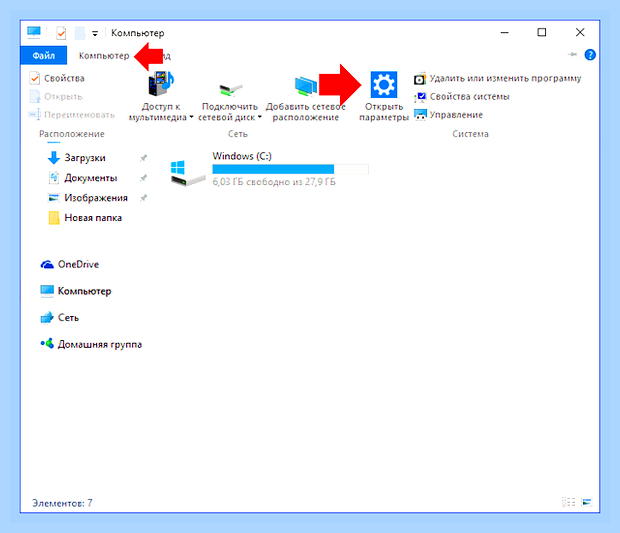Viewport: 620px width, 533px height.
Task: Close the Компьютер window
Action: 580,32
